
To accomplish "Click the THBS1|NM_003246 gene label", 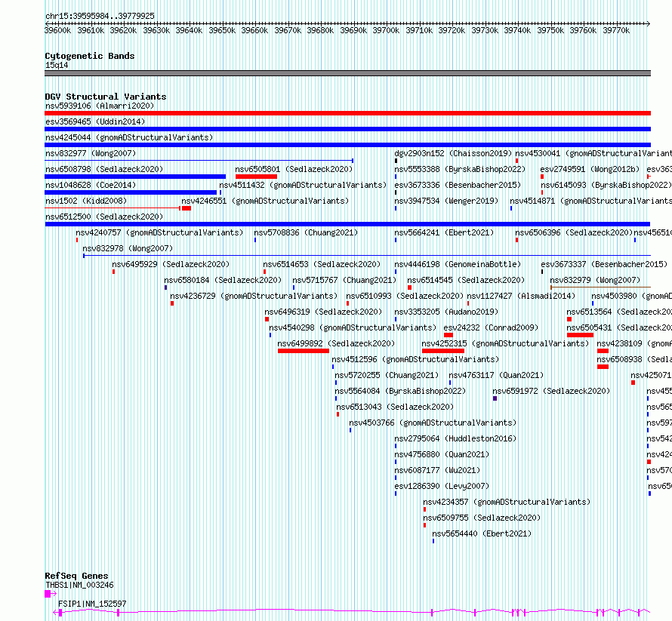I will click(x=79, y=585).
